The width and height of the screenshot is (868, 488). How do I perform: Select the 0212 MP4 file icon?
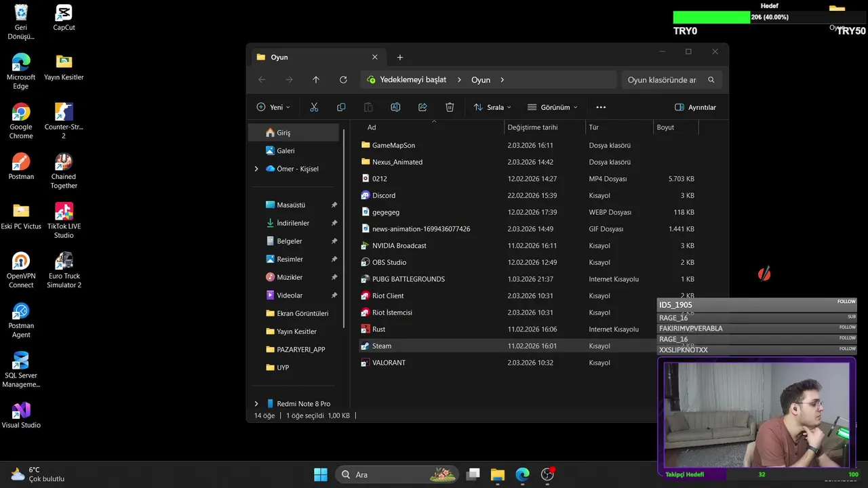(366, 179)
